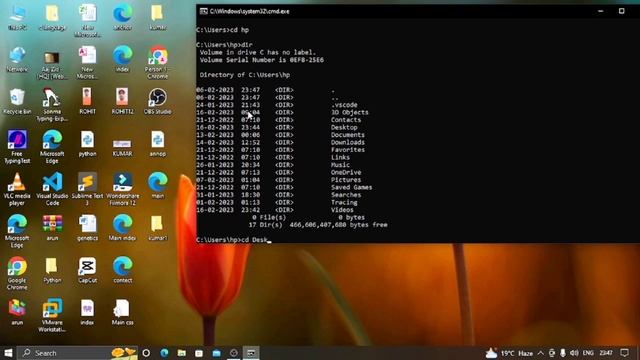Click the Contacts directory entry
This screenshot has height=360, width=640.
346,120
